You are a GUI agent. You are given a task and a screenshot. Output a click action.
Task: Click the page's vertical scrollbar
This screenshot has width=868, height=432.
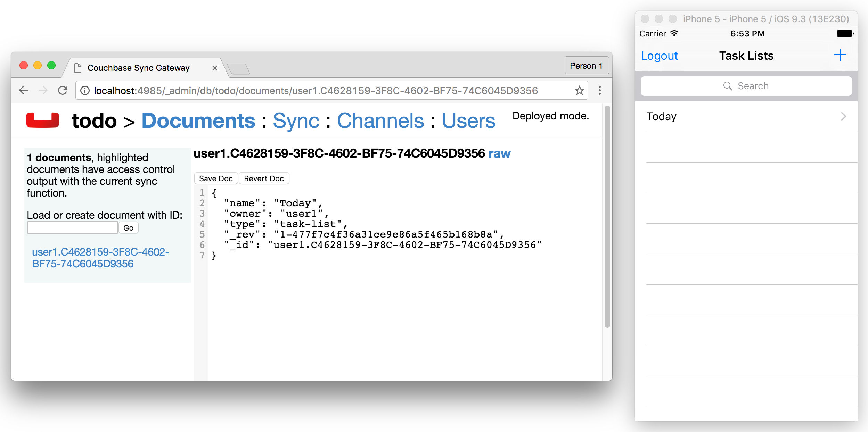tap(607, 215)
